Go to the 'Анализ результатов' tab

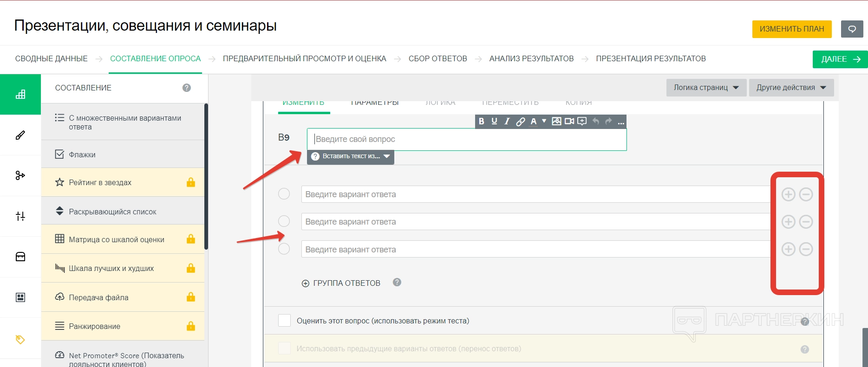[x=531, y=59]
